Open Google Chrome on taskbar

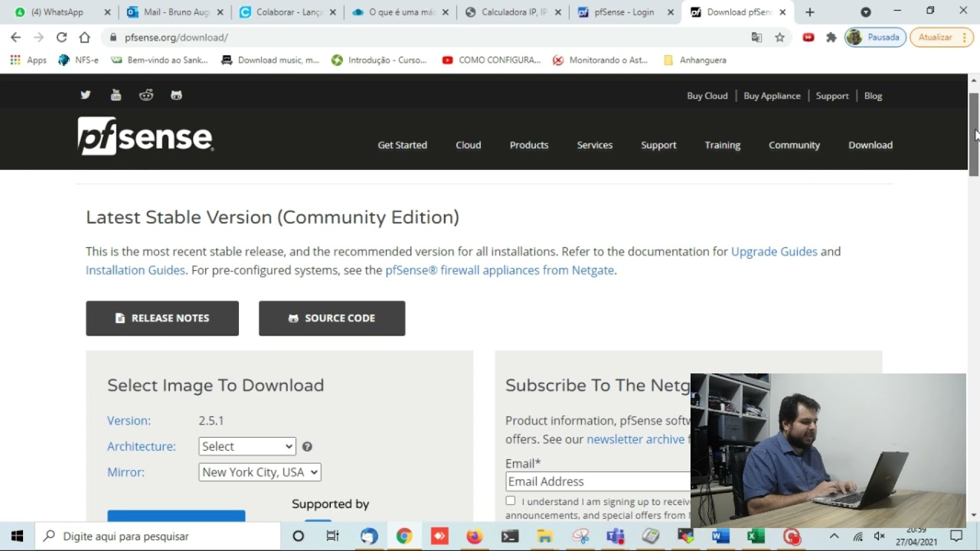[403, 536]
